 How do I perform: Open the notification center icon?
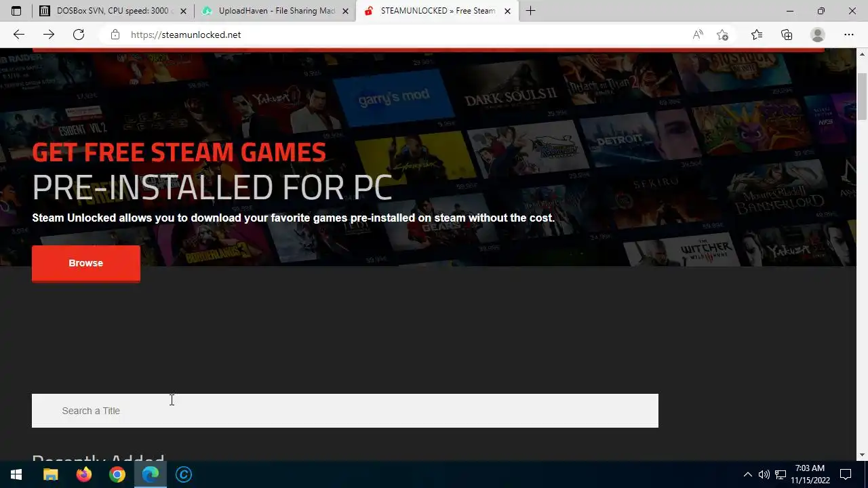[846, 474]
